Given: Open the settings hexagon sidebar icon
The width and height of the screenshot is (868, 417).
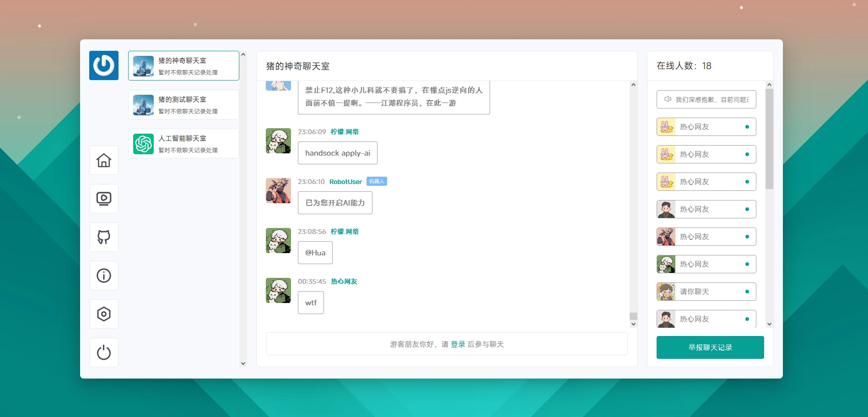Looking at the screenshot, I should tap(103, 314).
